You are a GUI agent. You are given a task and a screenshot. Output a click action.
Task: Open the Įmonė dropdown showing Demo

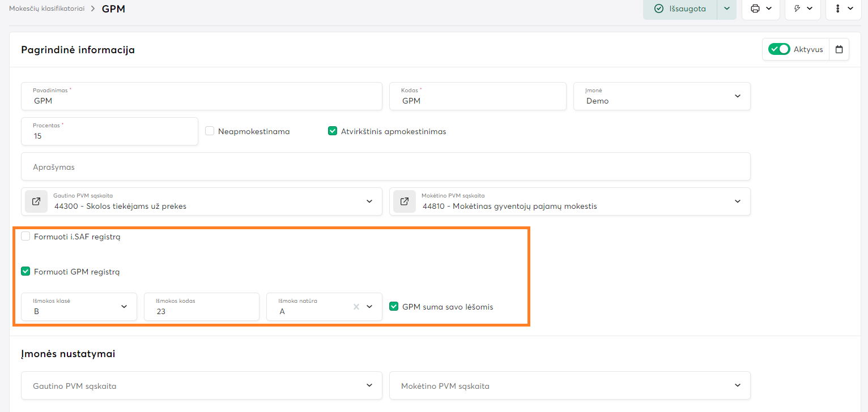click(x=662, y=96)
